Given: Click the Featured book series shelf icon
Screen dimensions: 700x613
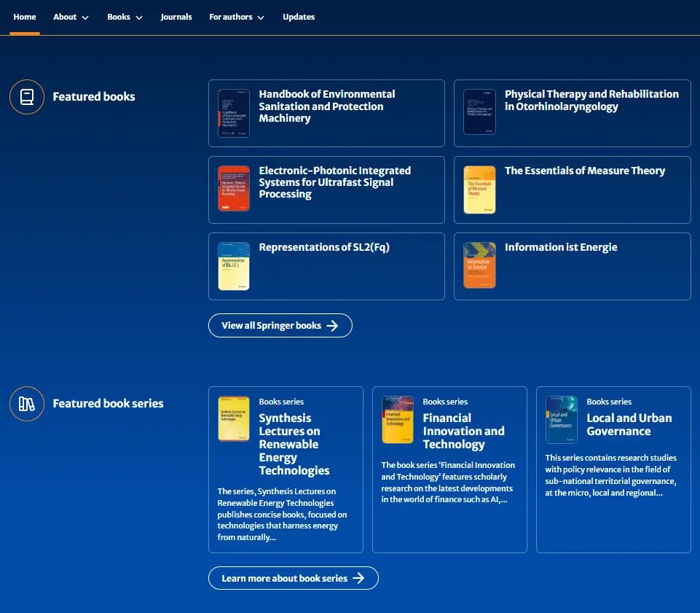Looking at the screenshot, I should 27,404.
